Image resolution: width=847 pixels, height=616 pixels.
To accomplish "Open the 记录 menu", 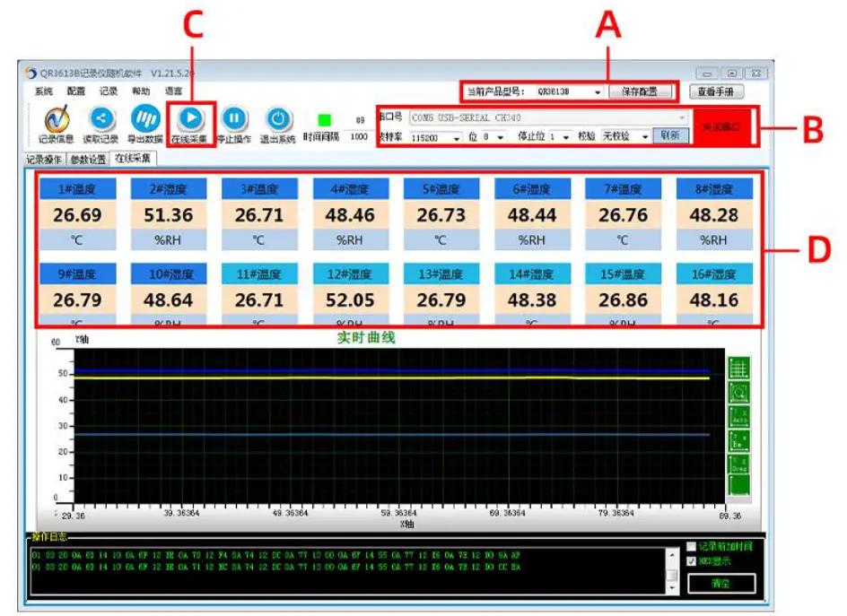I will [109, 91].
